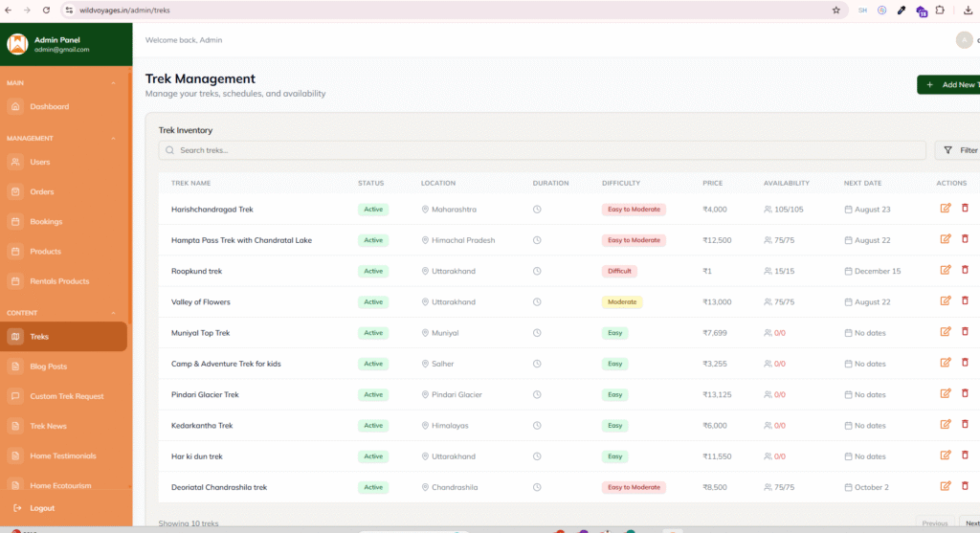This screenshot has height=533, width=980.
Task: Edit the Valley of Flowers trek
Action: coord(945,300)
